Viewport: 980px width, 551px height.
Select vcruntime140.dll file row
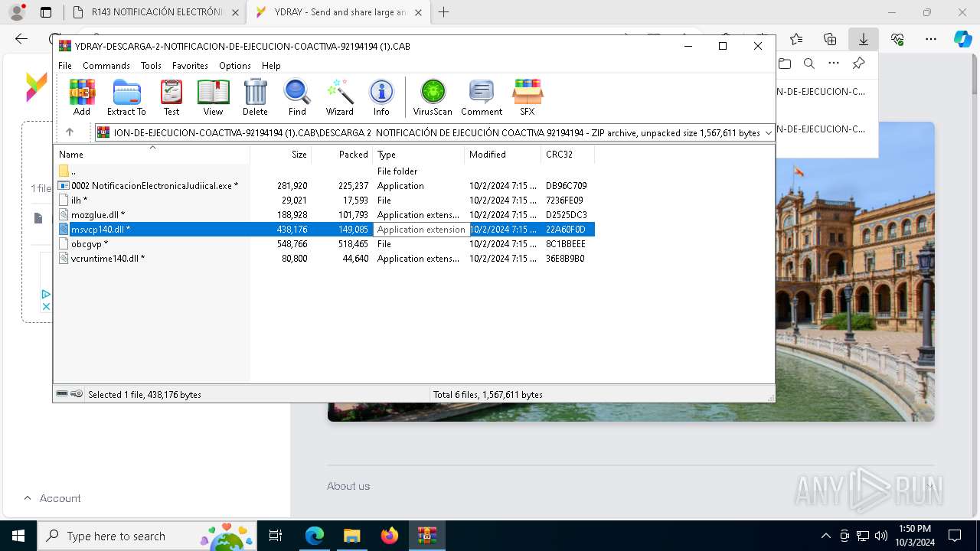point(325,259)
